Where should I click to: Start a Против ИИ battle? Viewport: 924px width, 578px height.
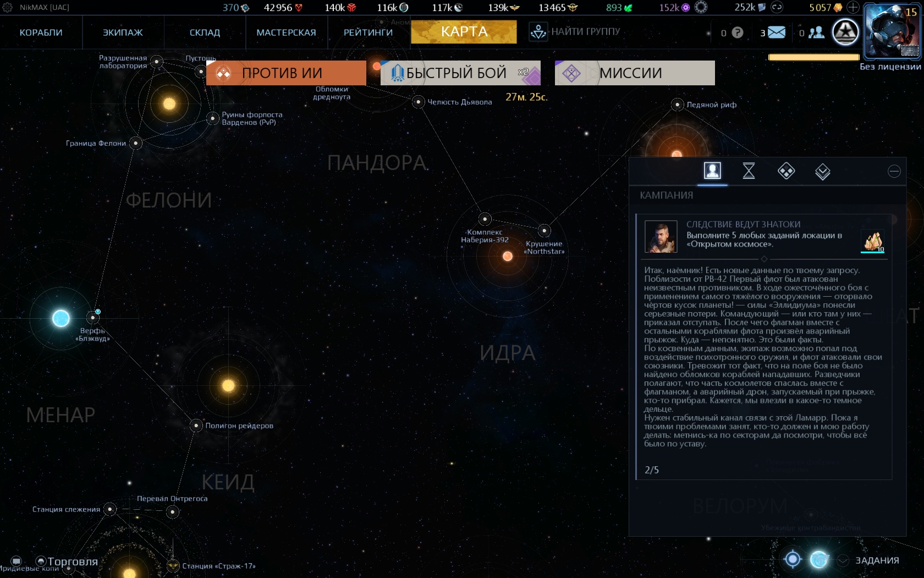click(x=286, y=73)
